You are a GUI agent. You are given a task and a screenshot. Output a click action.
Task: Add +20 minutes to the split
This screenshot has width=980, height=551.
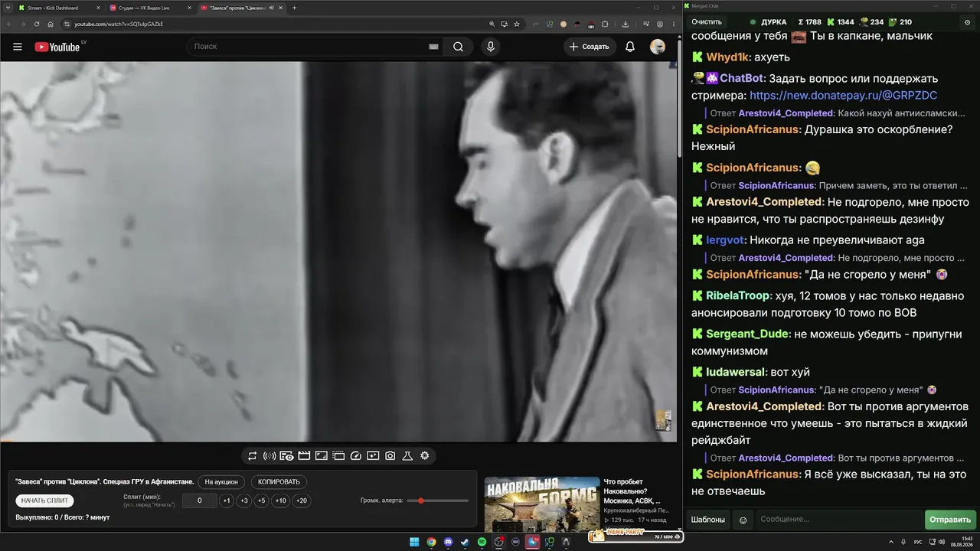click(302, 500)
